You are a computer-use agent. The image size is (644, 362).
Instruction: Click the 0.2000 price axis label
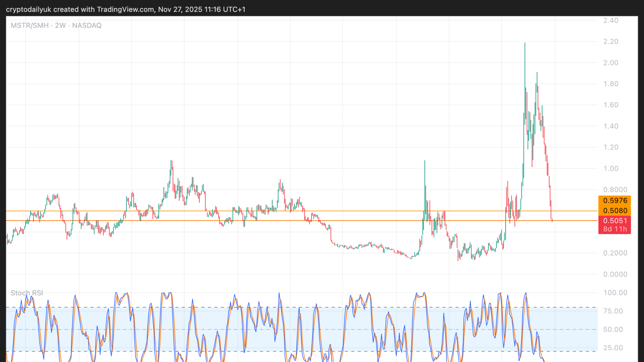615,253
